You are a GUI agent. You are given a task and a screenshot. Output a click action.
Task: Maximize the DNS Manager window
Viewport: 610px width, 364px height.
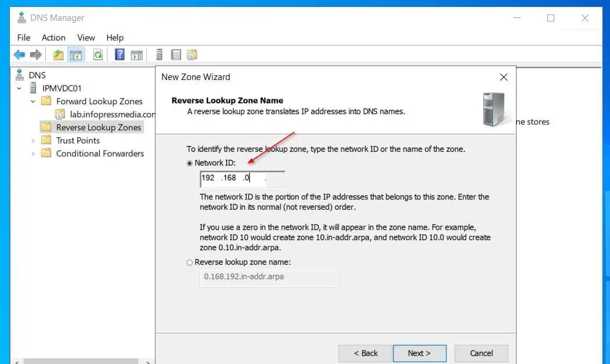point(550,18)
